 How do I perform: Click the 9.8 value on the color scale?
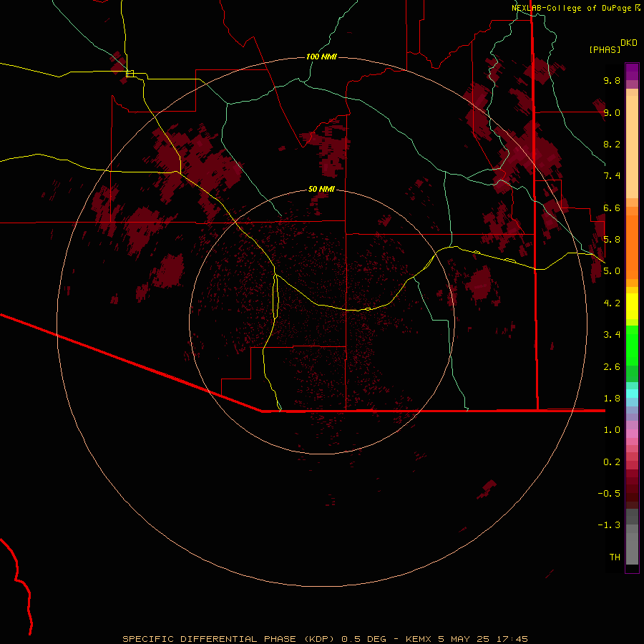612,80
